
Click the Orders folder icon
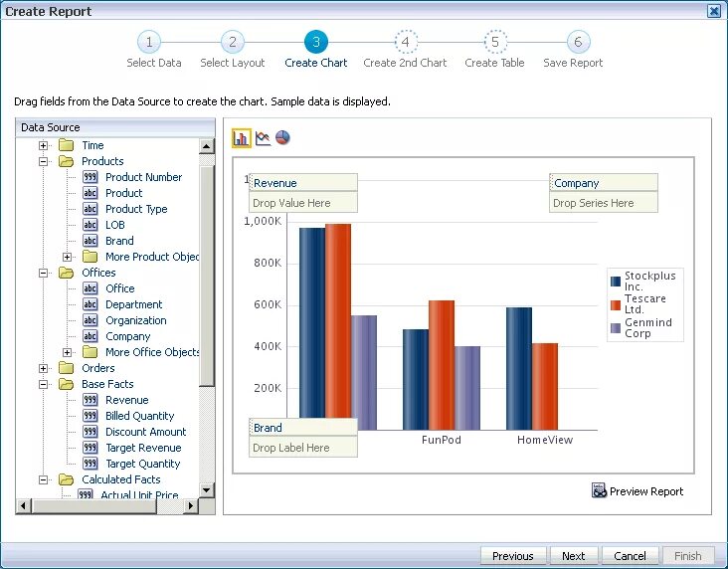(x=67, y=368)
